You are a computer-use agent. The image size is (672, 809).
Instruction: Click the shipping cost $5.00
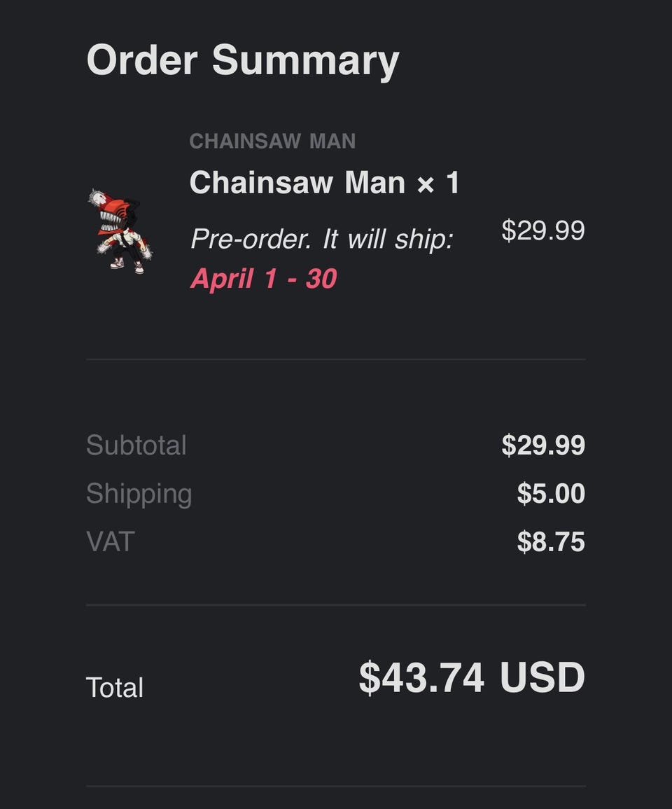coord(551,494)
